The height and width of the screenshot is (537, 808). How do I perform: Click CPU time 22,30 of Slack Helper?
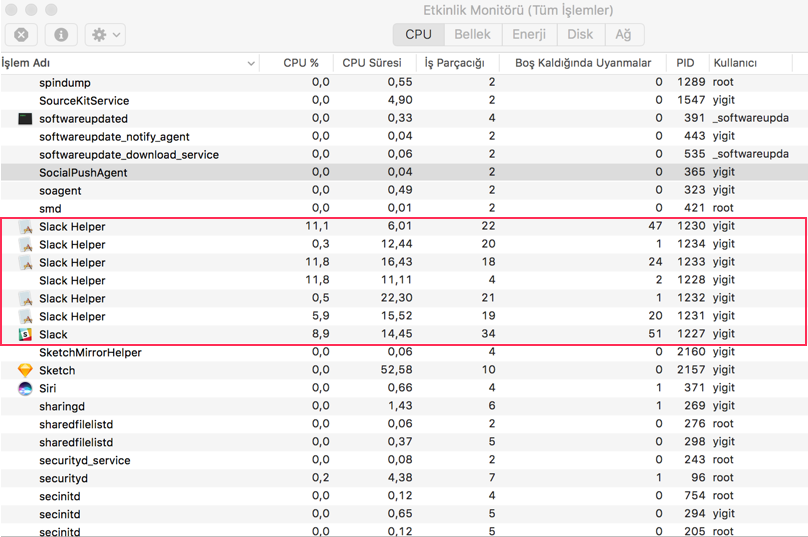click(x=396, y=298)
